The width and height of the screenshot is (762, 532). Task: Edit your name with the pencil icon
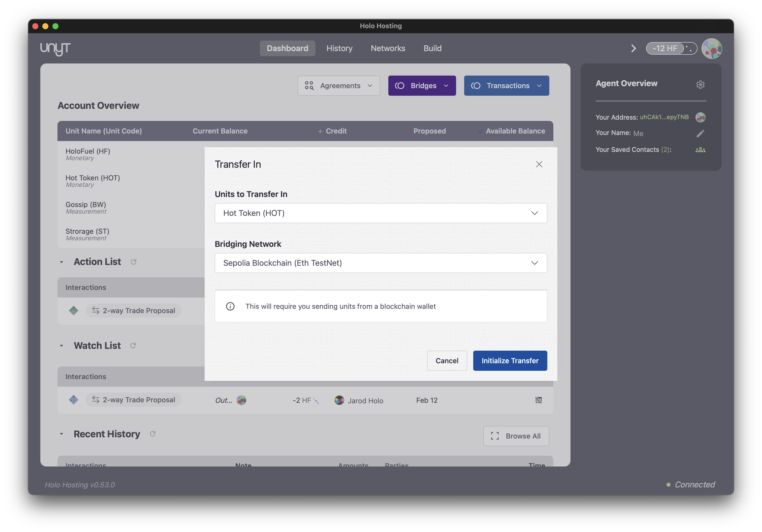[701, 133]
